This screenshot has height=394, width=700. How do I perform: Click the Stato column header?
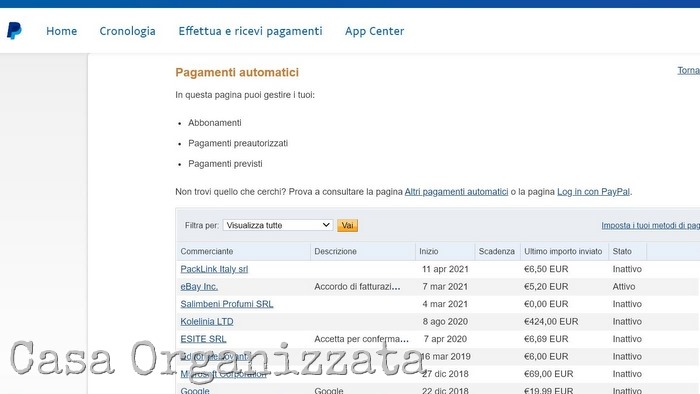click(622, 251)
